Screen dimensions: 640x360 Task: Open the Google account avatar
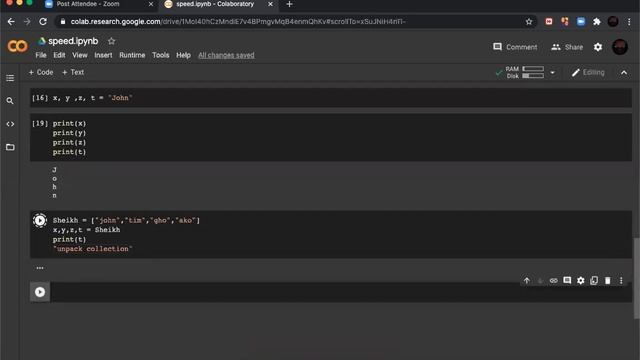[x=620, y=47]
